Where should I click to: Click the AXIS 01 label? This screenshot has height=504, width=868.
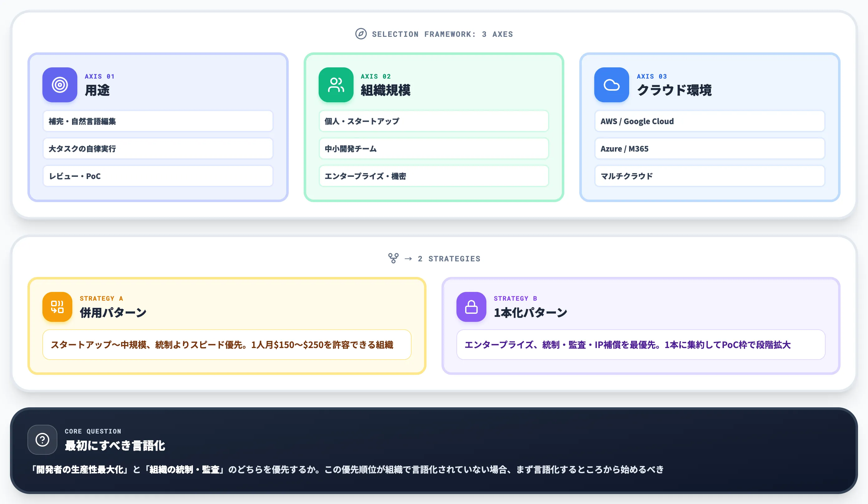tap(99, 76)
